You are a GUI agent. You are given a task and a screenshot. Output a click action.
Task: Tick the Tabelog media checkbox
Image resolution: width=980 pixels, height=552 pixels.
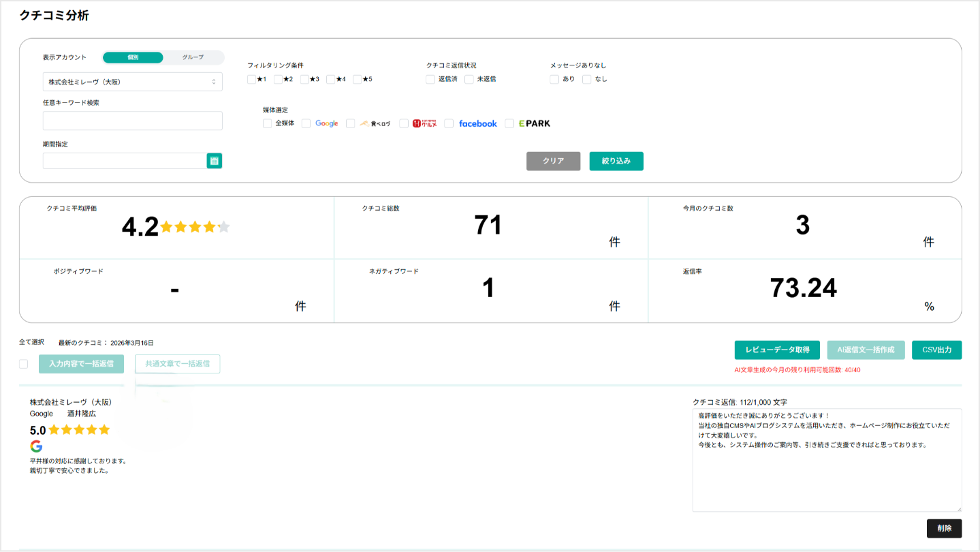pos(351,123)
